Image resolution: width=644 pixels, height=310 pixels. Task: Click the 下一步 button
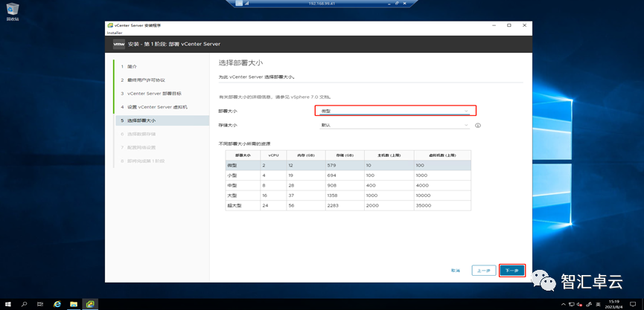pos(512,271)
